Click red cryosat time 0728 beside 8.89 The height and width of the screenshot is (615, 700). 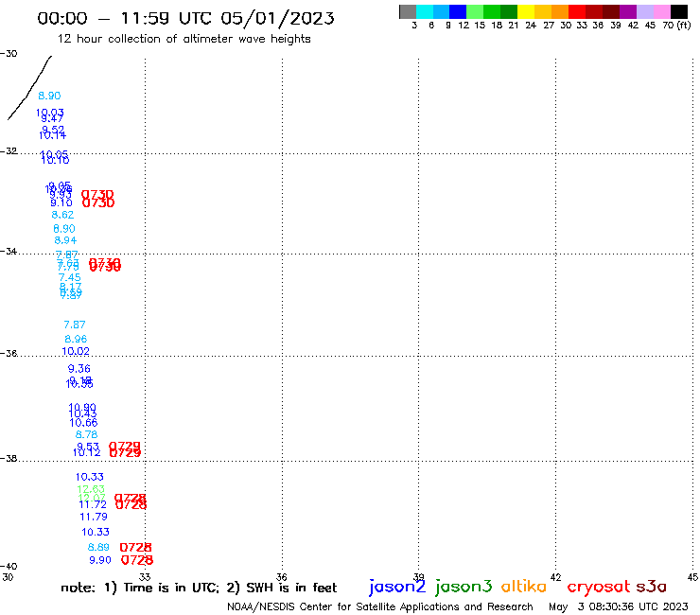click(x=135, y=547)
